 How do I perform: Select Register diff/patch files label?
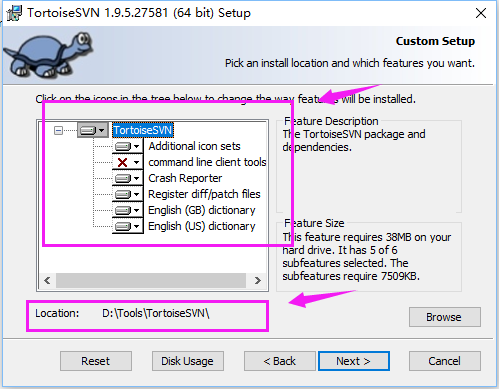204,194
